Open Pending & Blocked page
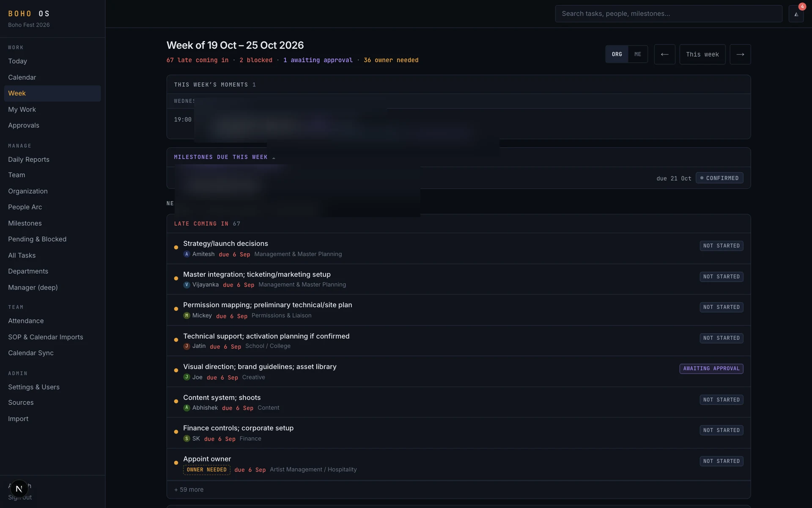The width and height of the screenshot is (812, 508). click(52, 239)
